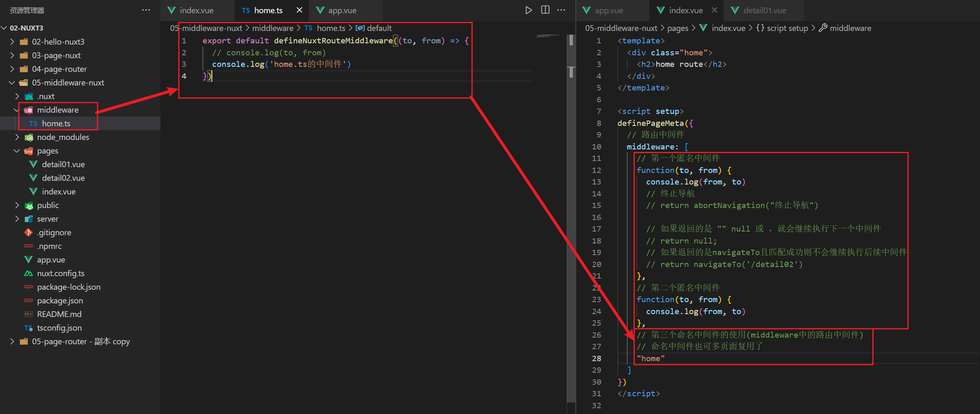Select the middleware folder in explorer
This screenshot has height=414, width=980.
(x=58, y=110)
